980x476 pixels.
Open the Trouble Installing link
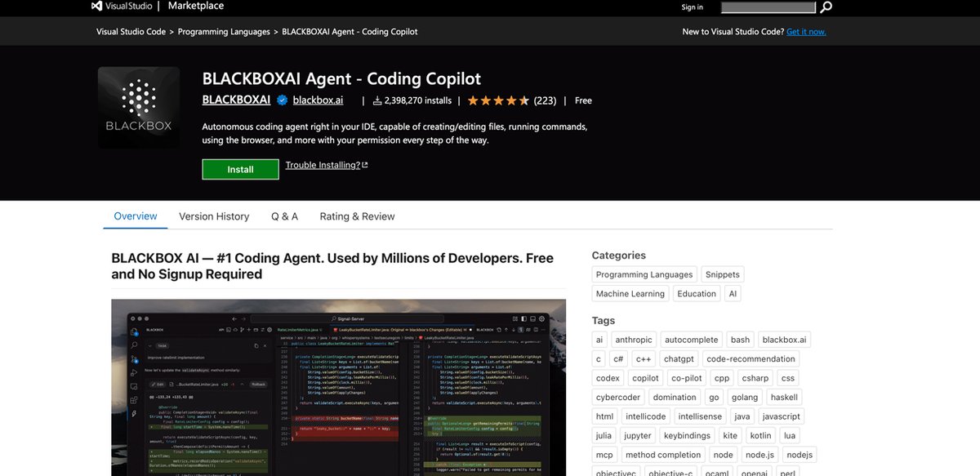[323, 164]
